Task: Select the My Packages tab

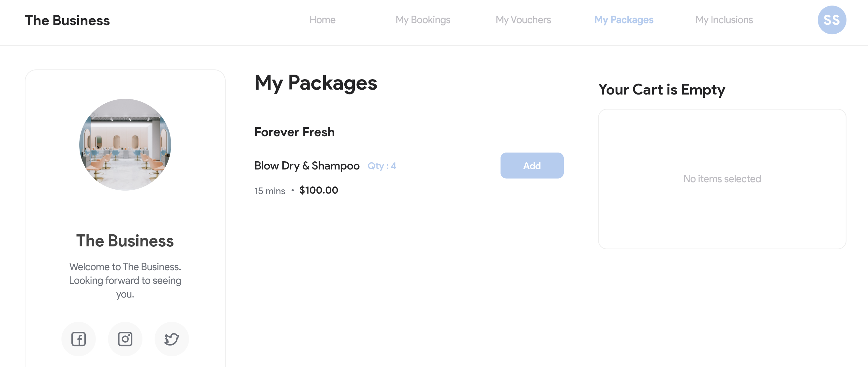Action: click(623, 20)
